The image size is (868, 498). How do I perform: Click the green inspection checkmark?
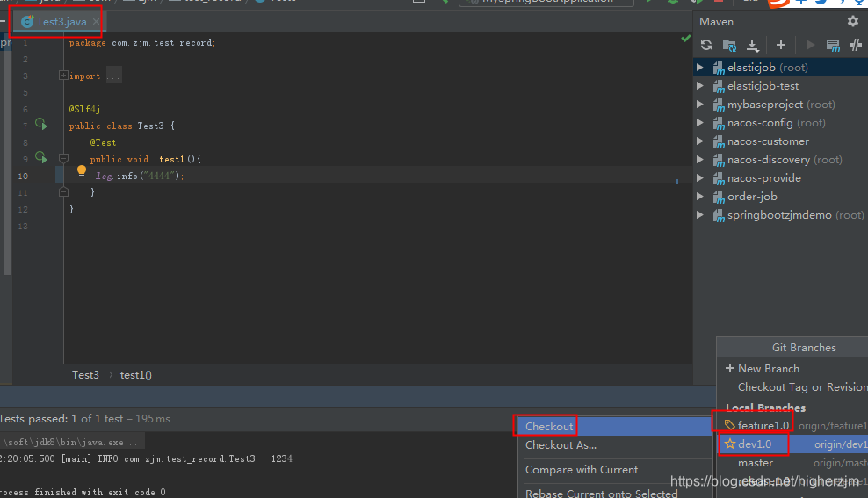686,38
